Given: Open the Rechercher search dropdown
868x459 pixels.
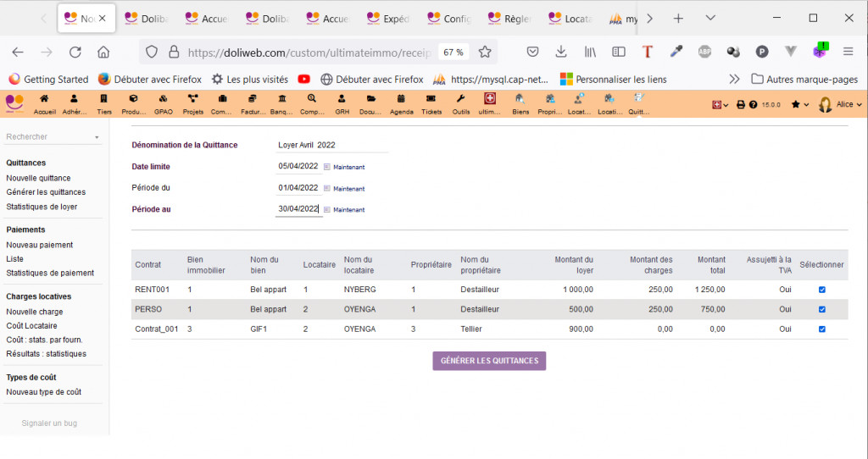Looking at the screenshot, I should [x=53, y=136].
